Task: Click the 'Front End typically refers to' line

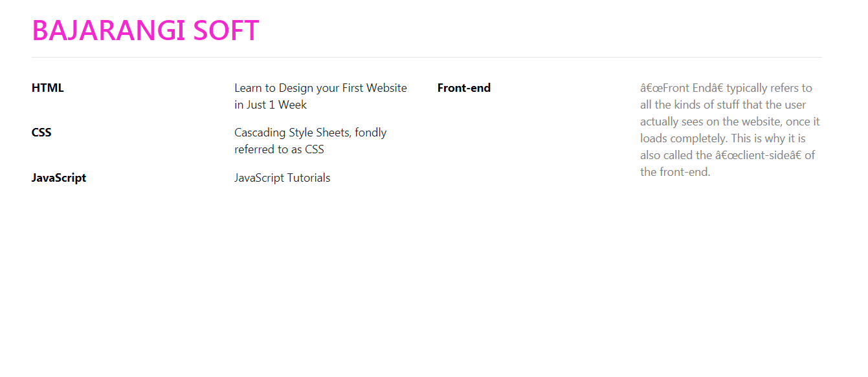Action: pyautogui.click(x=726, y=88)
